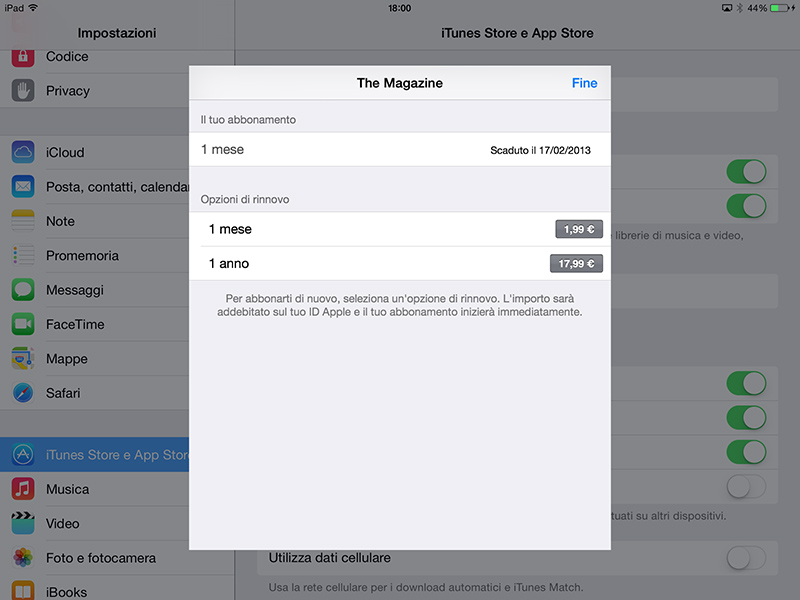
Task: Tap the FaceTime camera icon
Action: 23,324
